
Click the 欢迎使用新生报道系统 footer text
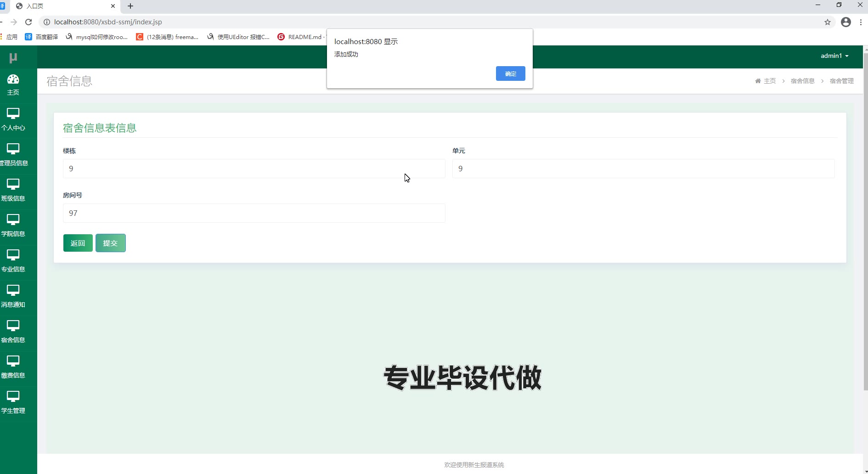(474, 465)
